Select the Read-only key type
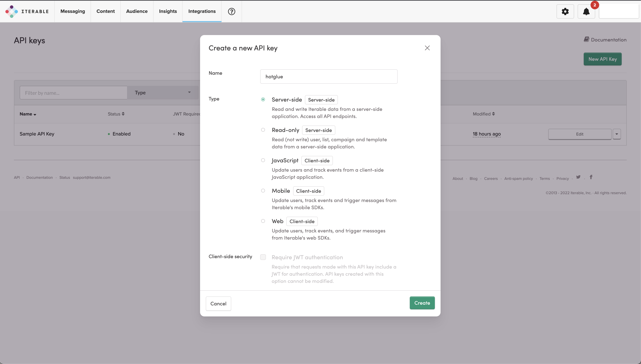Screen dimensions: 641x364 pos(263,130)
